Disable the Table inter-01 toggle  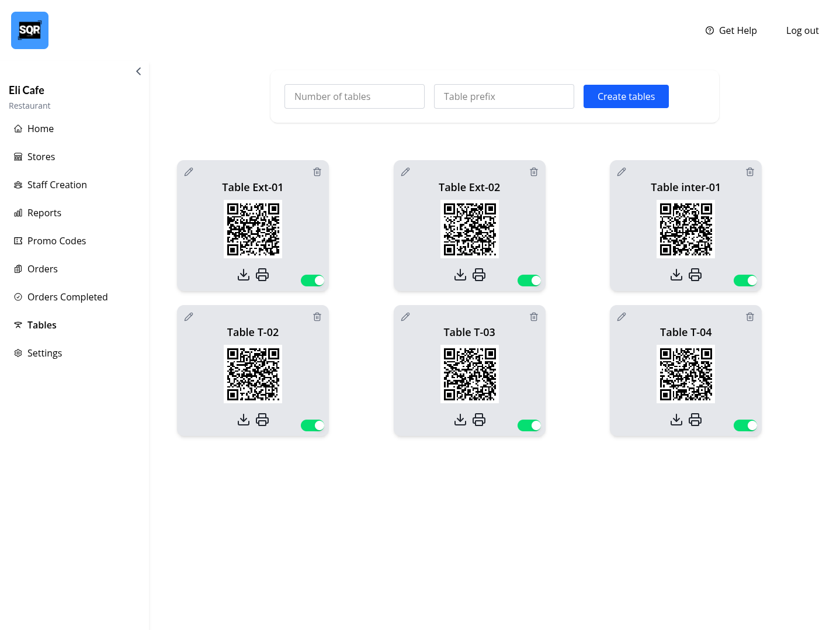point(745,281)
